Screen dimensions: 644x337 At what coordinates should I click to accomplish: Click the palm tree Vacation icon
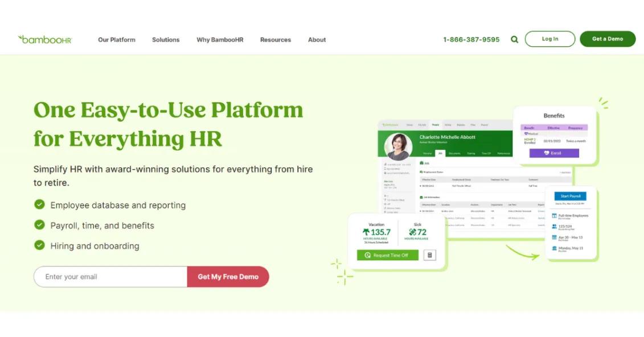(x=366, y=232)
